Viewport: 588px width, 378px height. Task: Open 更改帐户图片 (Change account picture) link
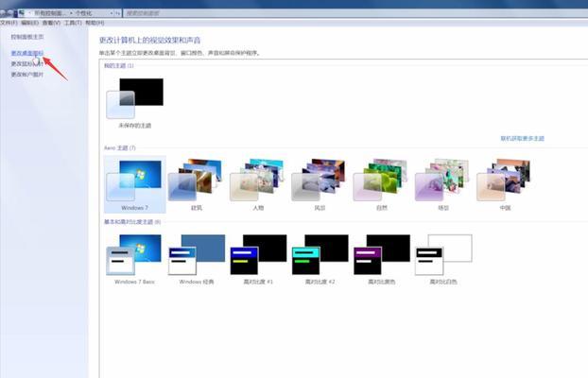click(x=27, y=75)
